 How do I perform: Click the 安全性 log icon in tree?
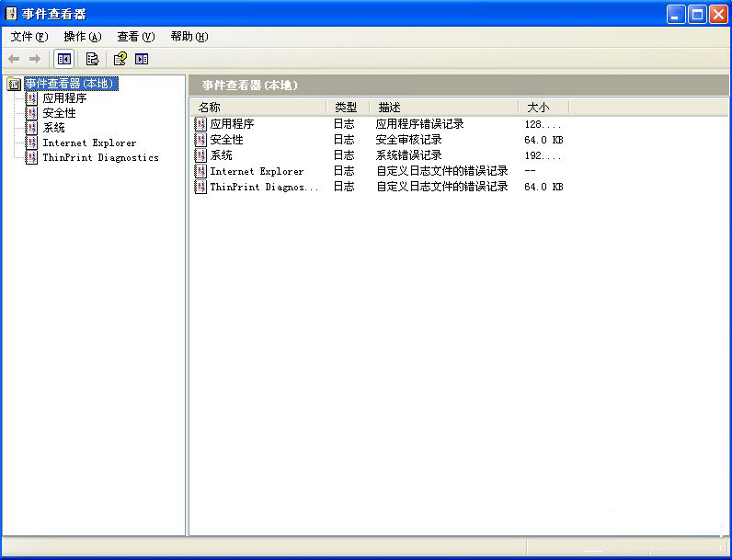tap(31, 113)
